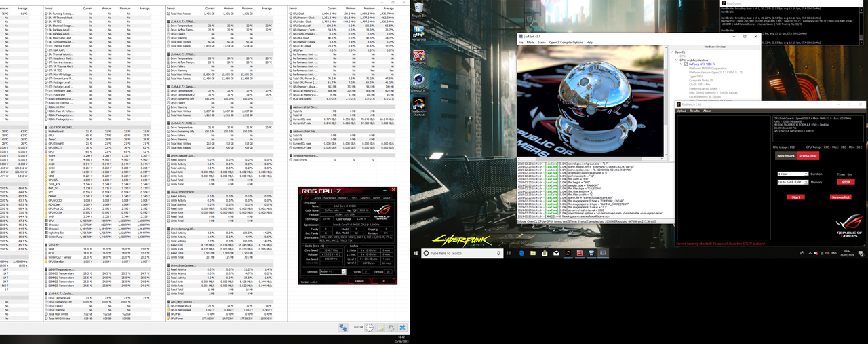The height and width of the screenshot is (344, 868).
Task: Open the RealBench Memory dropdown showing Up to 16GB RAM
Action: [x=793, y=182]
